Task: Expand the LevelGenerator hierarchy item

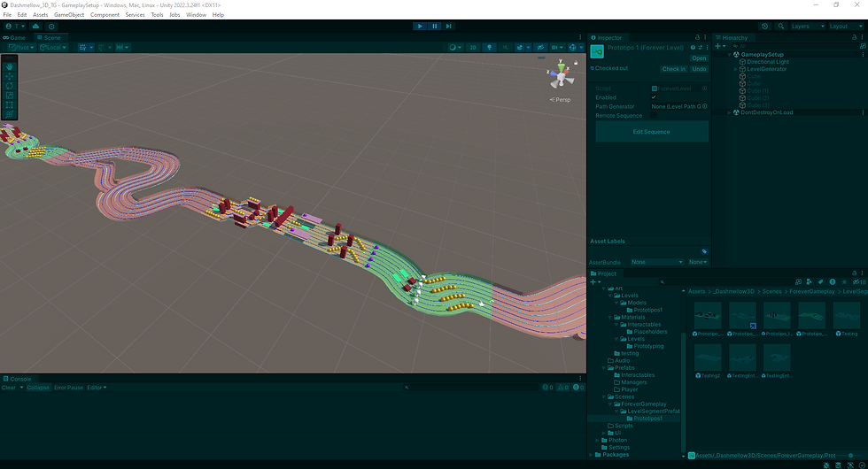Action: [736, 69]
